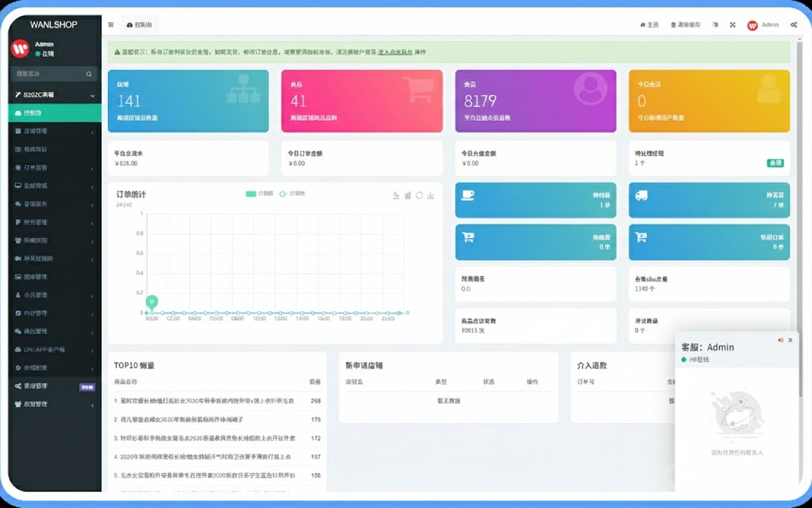Mute sound in the customer service chat panel
Viewport: 812px width, 508px height.
click(x=779, y=340)
